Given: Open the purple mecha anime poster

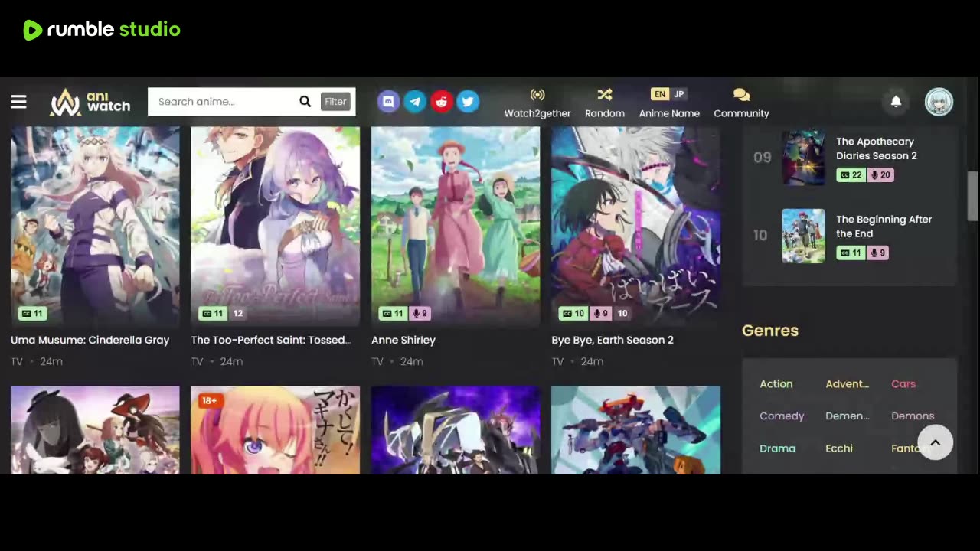Looking at the screenshot, I should pos(456,430).
